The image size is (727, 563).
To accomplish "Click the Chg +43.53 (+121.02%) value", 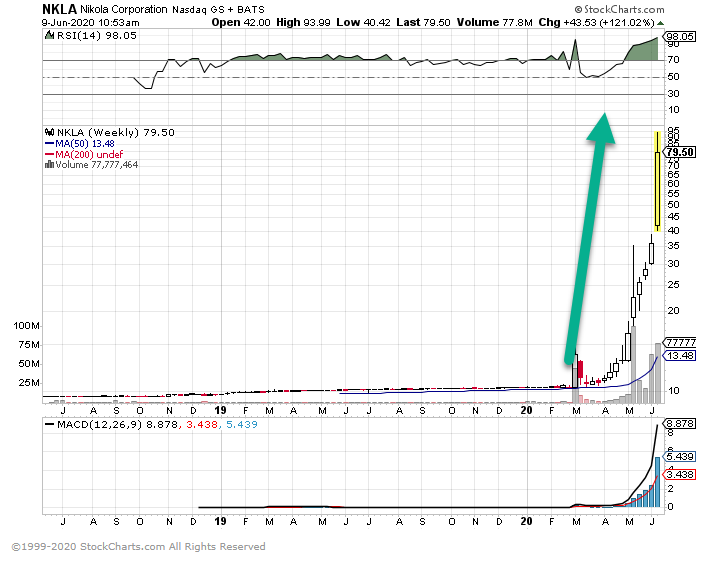I will pyautogui.click(x=596, y=22).
